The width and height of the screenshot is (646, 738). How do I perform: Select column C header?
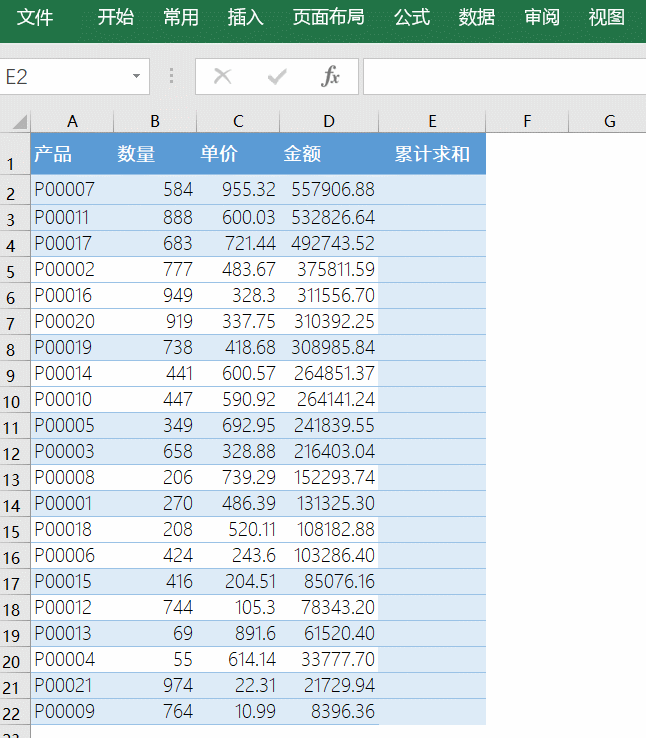click(x=238, y=121)
